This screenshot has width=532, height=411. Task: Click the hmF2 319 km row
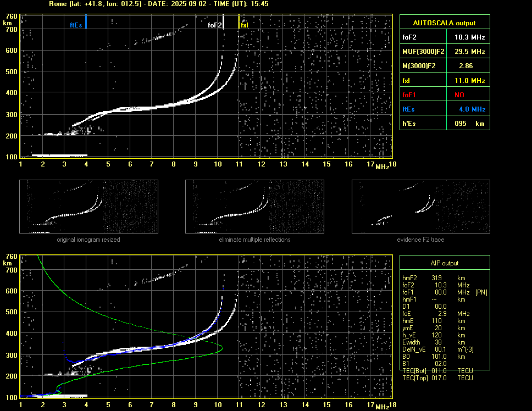(x=434, y=278)
